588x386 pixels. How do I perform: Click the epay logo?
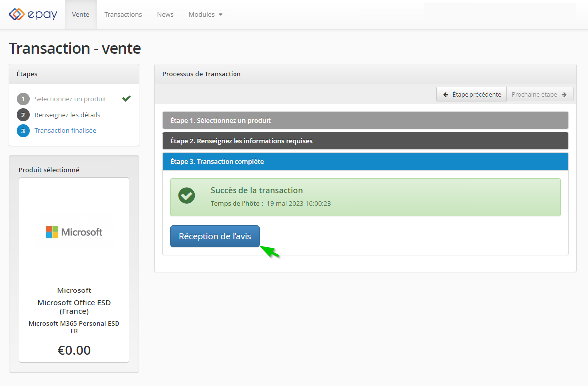click(33, 14)
